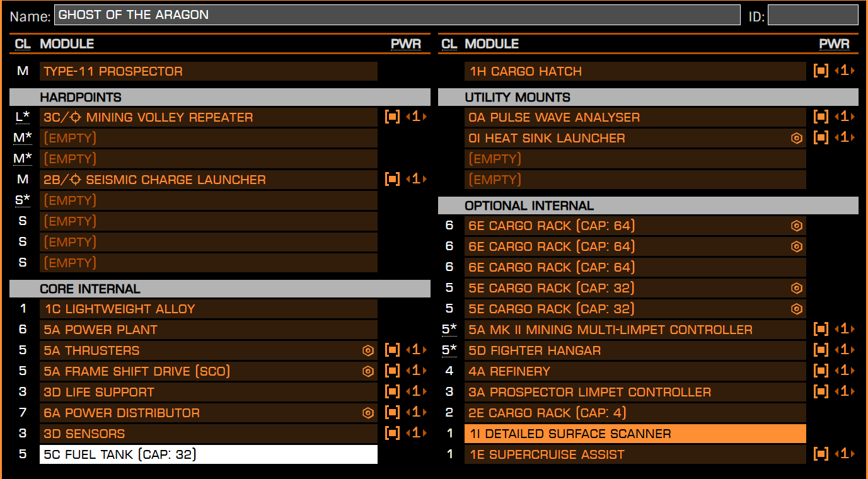Open the 6A Power Plant module slot
Viewport: 868px width, 479px height.
coord(208,330)
